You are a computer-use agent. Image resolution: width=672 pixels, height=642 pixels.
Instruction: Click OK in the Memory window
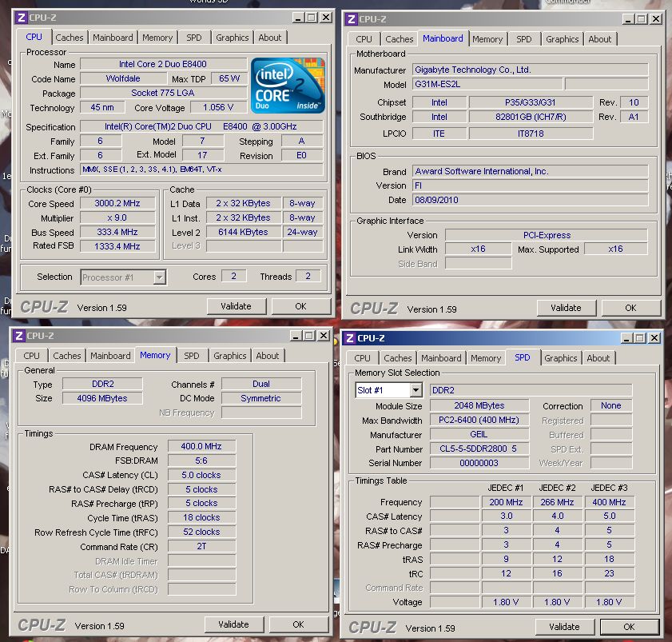(x=299, y=624)
